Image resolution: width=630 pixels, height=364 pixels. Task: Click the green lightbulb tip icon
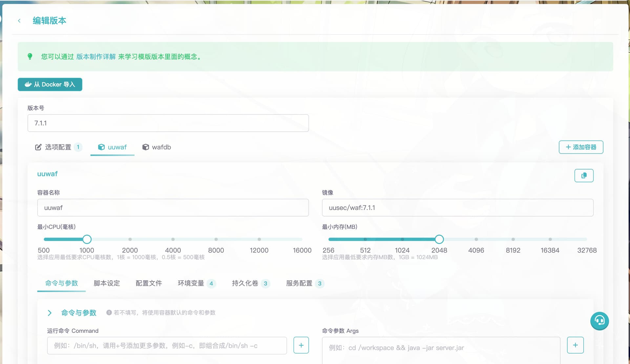click(30, 56)
